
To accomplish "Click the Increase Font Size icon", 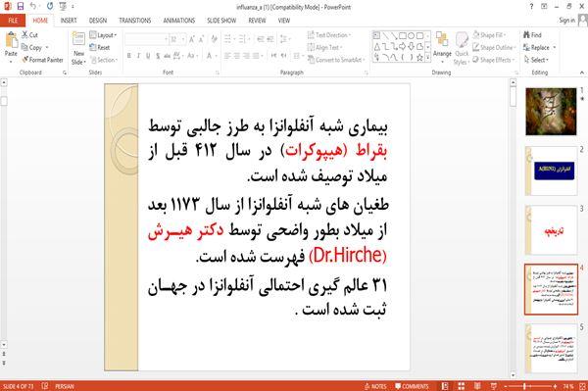I will click(192, 39).
